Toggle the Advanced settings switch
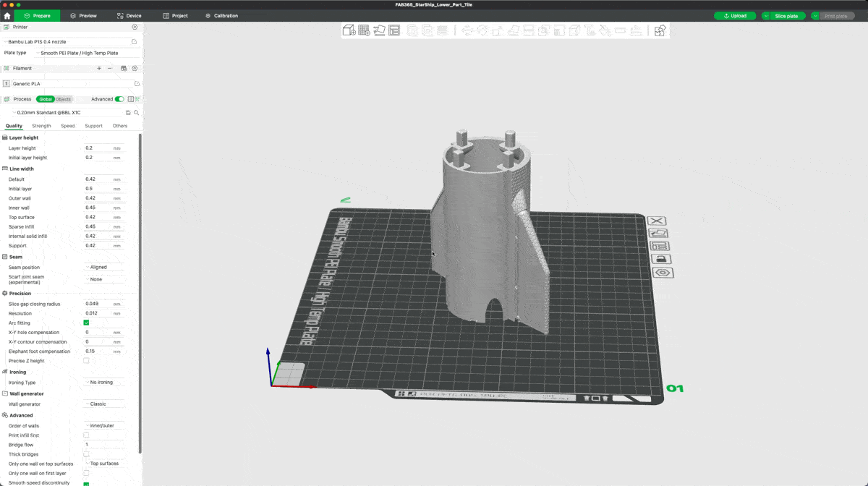The width and height of the screenshot is (868, 486). [x=119, y=99]
